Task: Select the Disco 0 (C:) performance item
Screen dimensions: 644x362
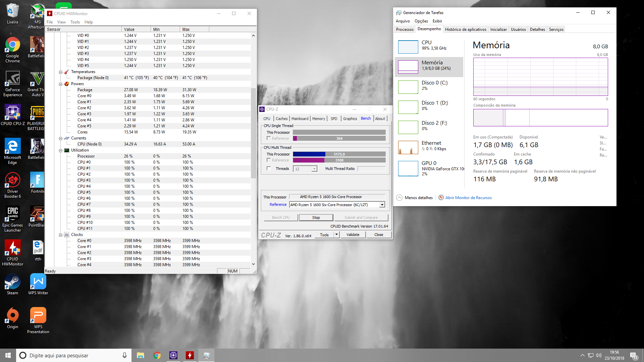Action: (429, 87)
